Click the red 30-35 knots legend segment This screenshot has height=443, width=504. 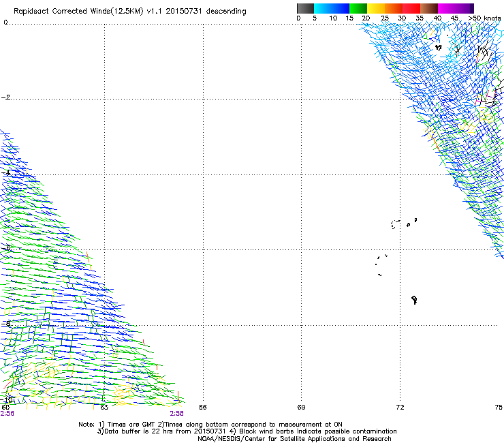tap(411, 8)
